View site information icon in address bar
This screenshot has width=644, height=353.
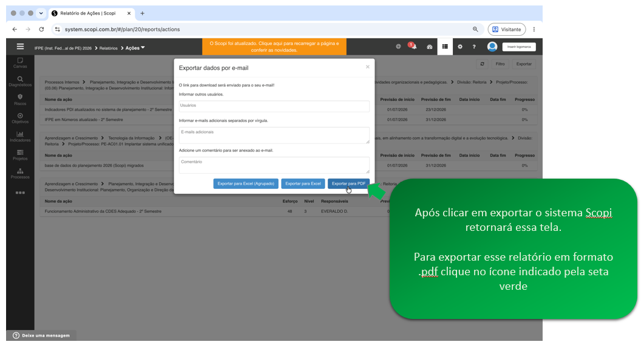58,29
